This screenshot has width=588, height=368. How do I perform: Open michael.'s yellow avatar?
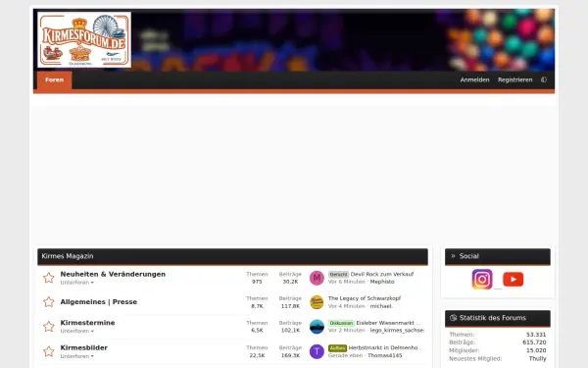click(x=317, y=302)
